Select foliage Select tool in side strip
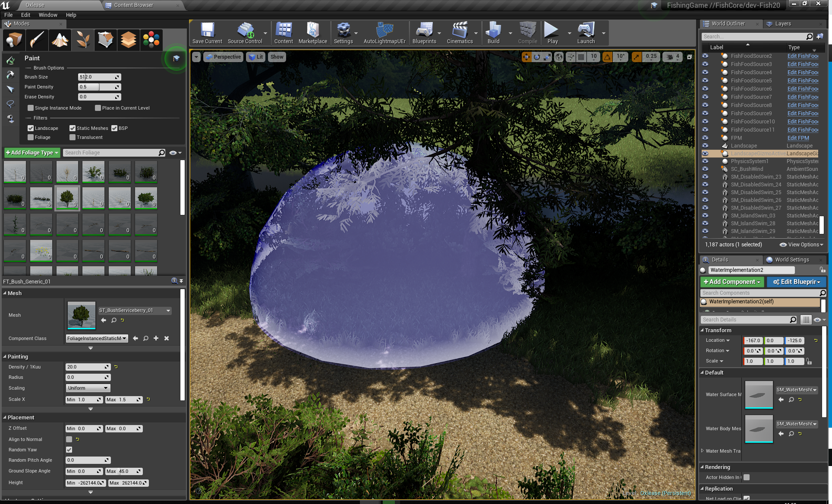 coord(10,89)
